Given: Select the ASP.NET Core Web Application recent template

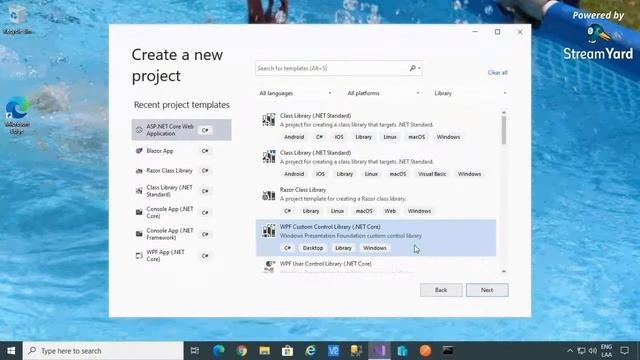Looking at the screenshot, I should click(x=181, y=130).
